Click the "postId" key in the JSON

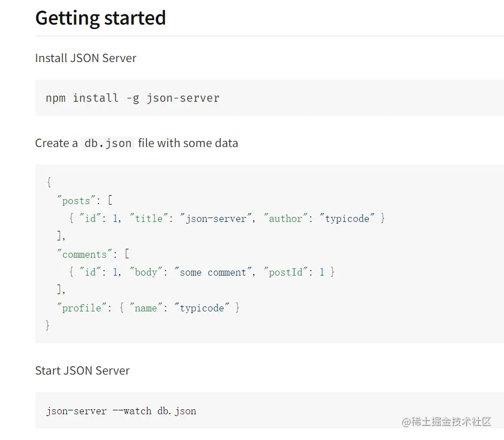coord(286,272)
